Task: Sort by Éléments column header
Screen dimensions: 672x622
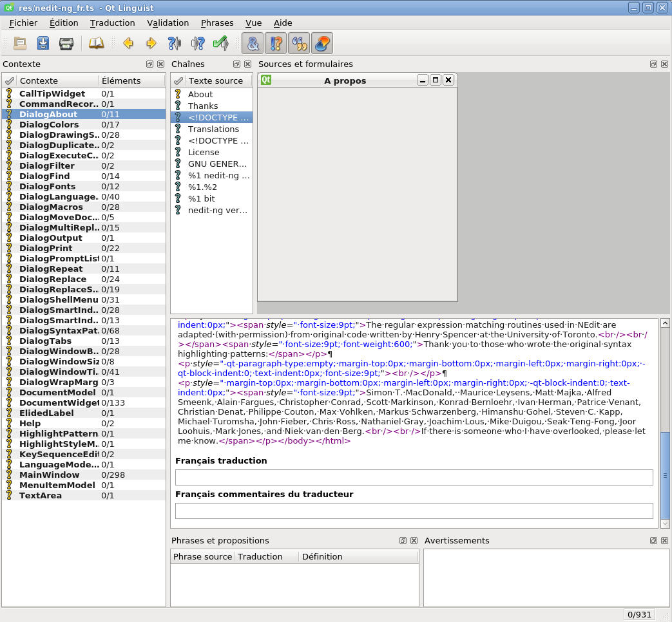Action: (132, 80)
